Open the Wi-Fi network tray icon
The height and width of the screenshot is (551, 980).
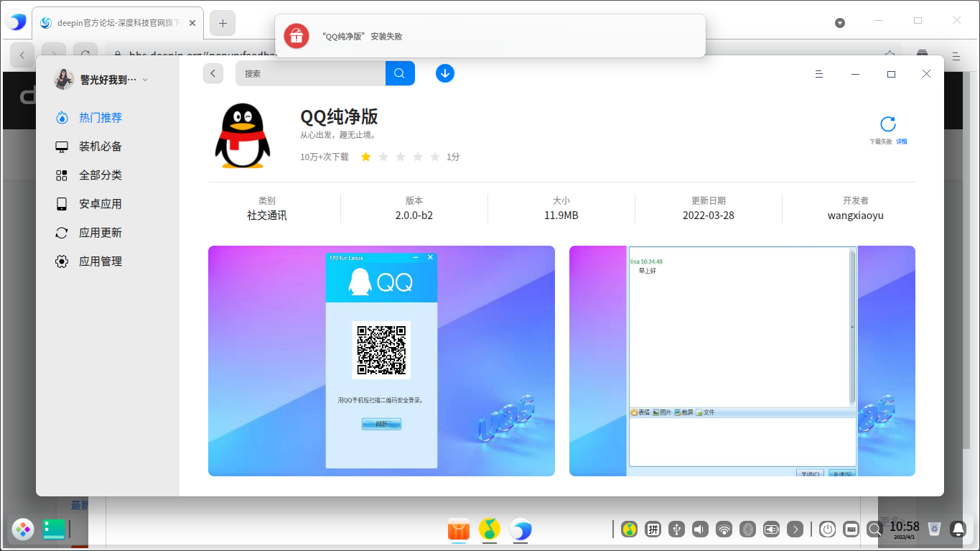click(724, 530)
